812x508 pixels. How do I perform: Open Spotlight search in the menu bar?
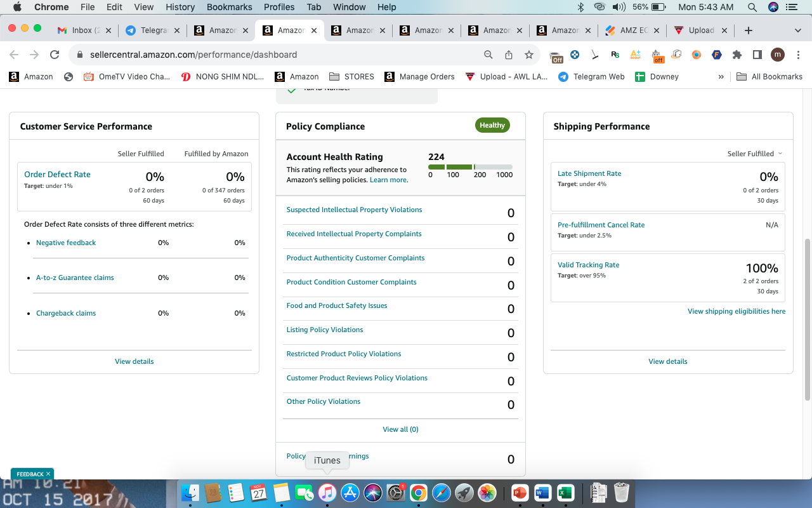click(x=752, y=7)
